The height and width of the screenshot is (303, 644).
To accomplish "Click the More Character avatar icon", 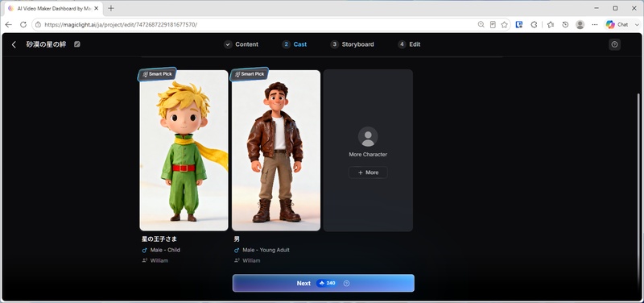I will click(x=368, y=136).
